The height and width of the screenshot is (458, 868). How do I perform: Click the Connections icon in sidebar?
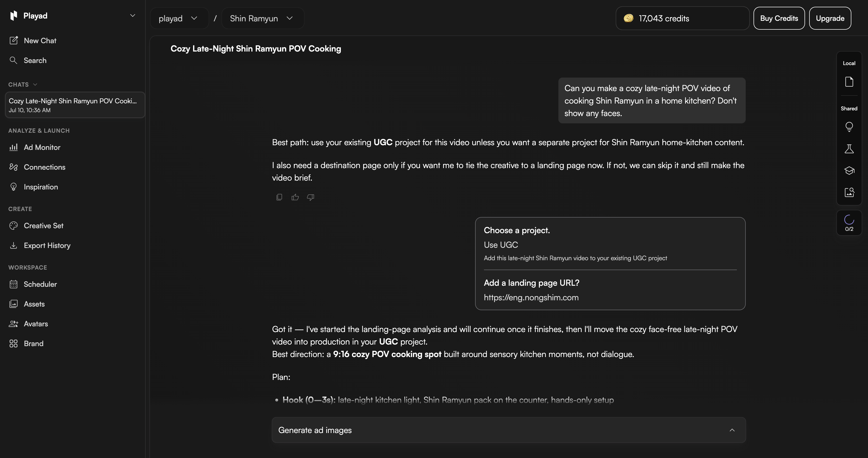pos(14,167)
